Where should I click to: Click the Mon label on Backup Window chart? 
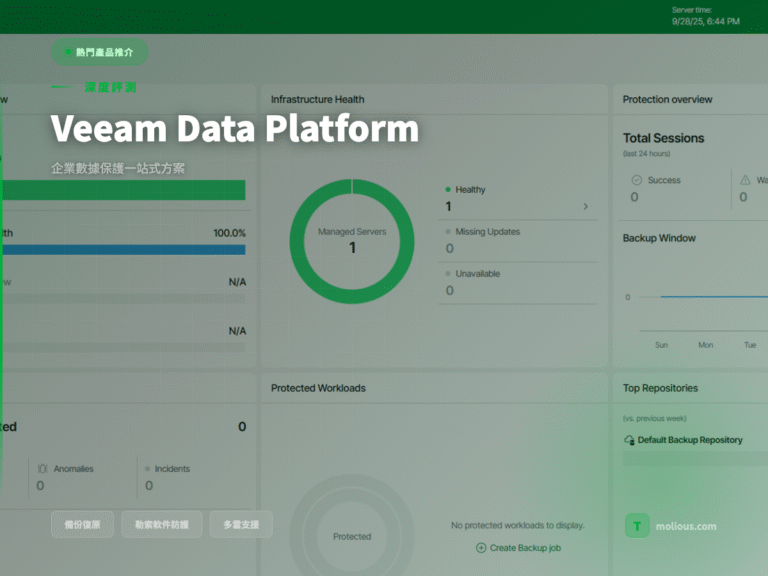point(705,345)
